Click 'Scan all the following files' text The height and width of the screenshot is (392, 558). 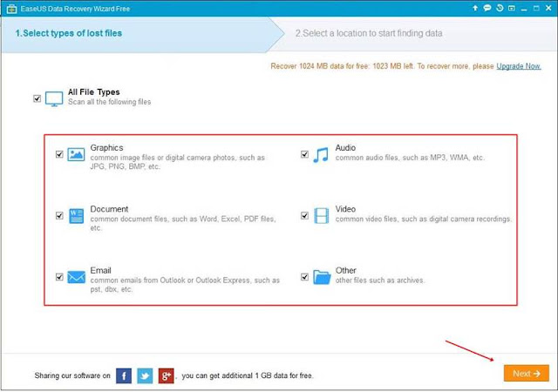110,102
